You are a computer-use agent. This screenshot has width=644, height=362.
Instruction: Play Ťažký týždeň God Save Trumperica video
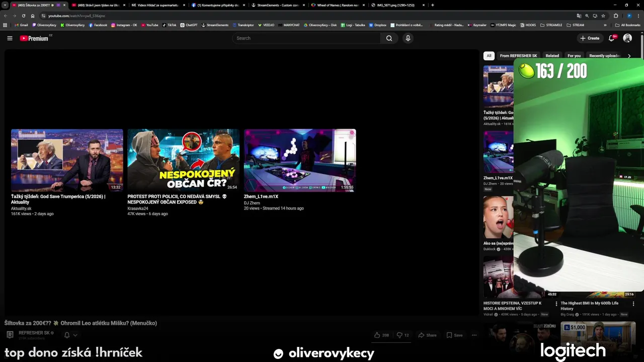tap(67, 160)
